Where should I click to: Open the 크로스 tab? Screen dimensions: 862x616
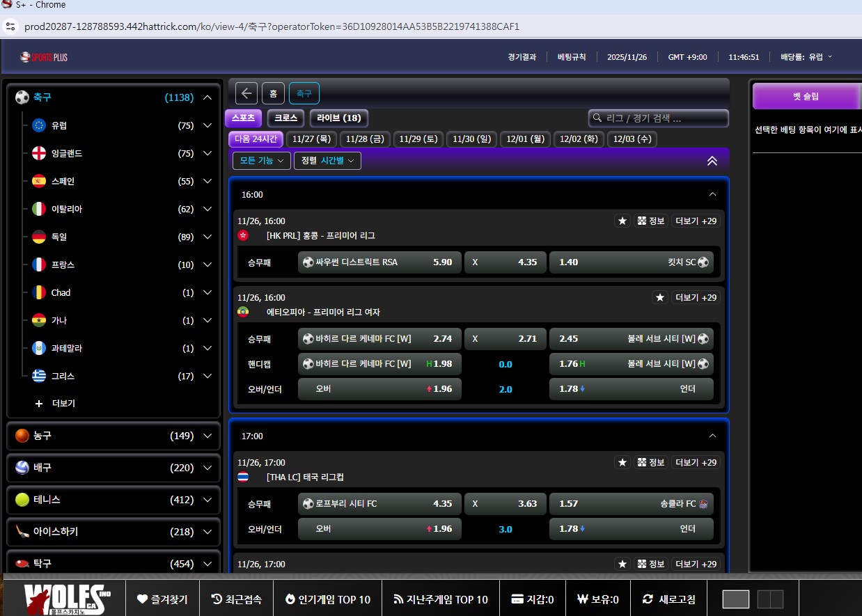click(285, 118)
